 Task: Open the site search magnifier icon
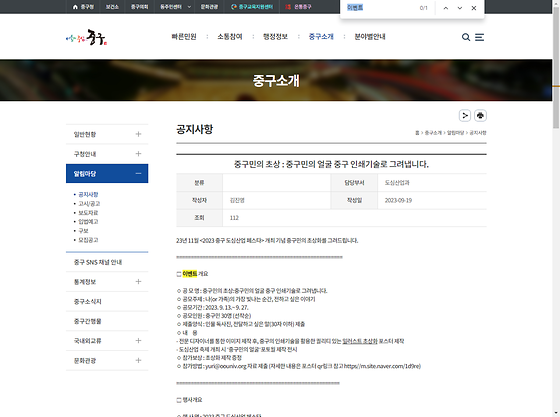(x=466, y=37)
